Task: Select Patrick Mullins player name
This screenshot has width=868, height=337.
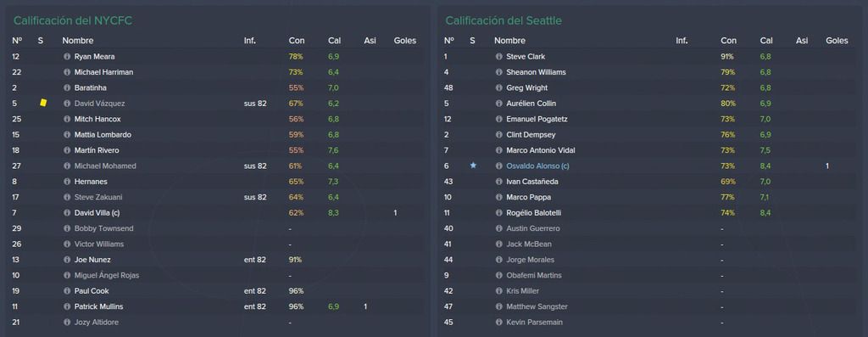Action: (x=98, y=306)
